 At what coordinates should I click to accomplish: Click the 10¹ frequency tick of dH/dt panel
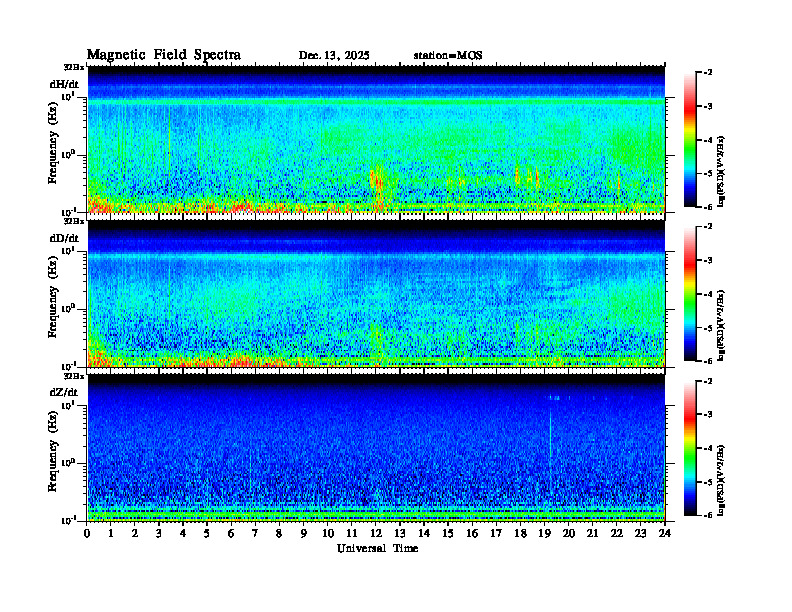coord(68,96)
